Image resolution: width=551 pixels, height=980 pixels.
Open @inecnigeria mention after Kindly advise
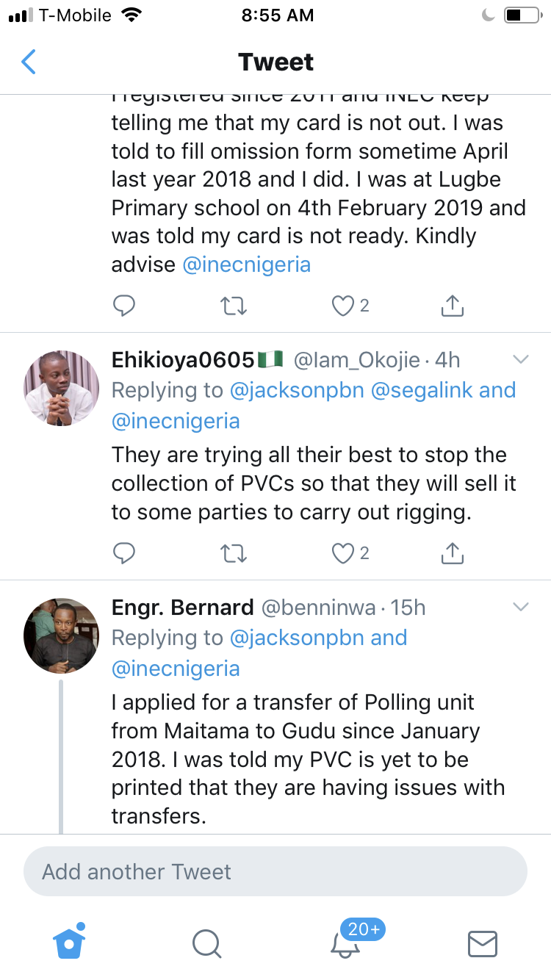click(247, 264)
